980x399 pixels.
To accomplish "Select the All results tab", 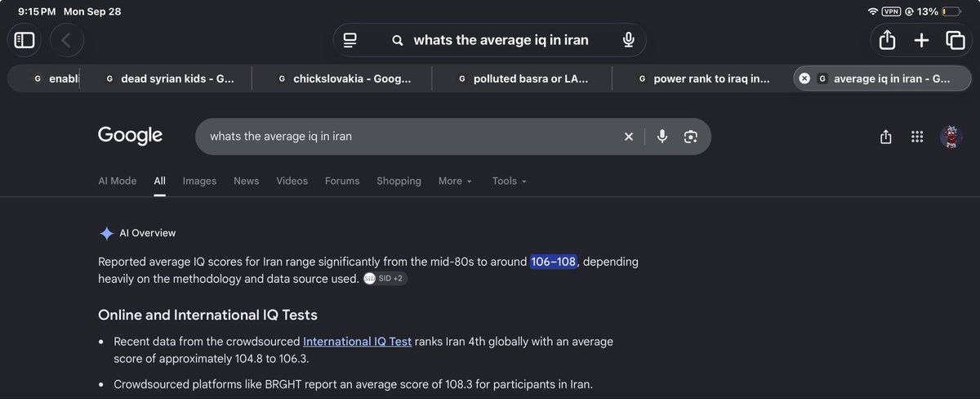I will coord(159,181).
